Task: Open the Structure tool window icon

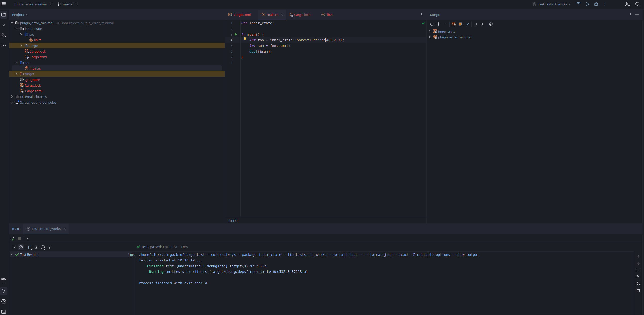Action: pos(4,35)
